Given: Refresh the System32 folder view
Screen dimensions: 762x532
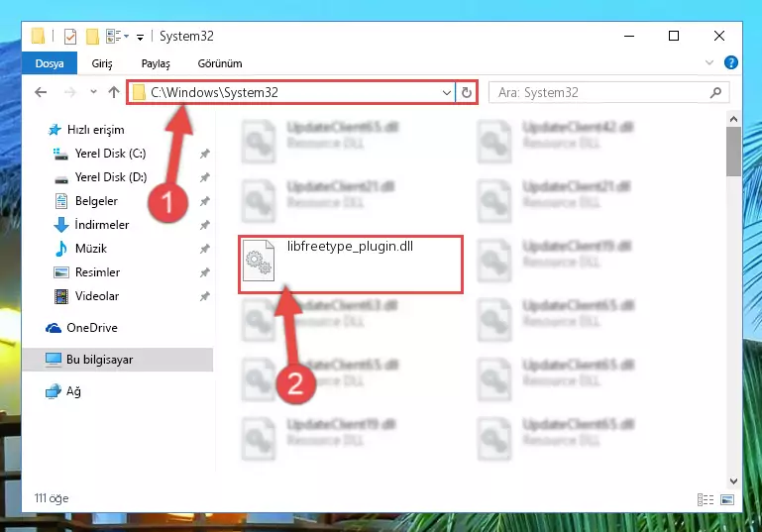Looking at the screenshot, I should point(466,92).
